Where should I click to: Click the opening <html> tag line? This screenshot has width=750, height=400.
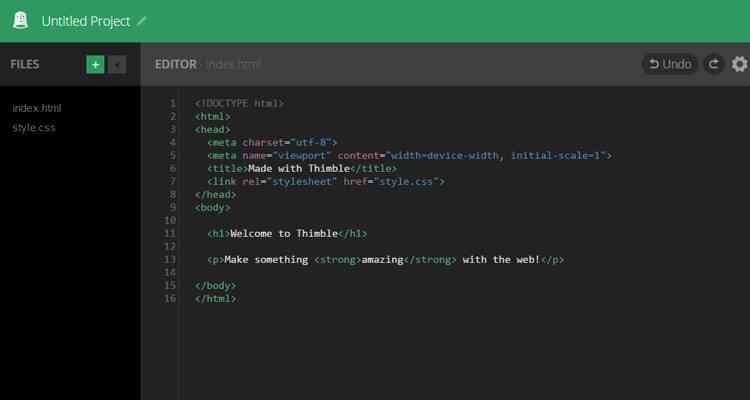tap(213, 116)
